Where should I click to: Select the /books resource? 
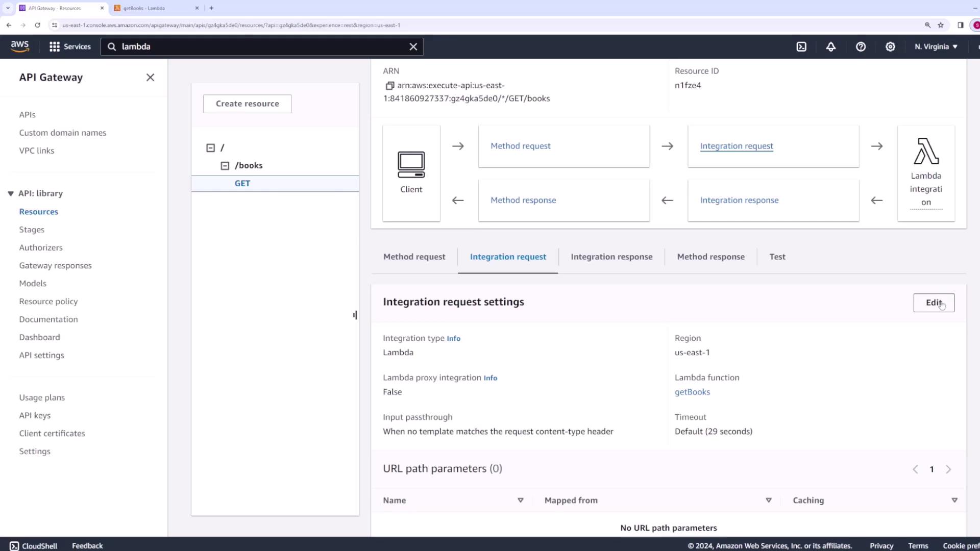pos(249,166)
